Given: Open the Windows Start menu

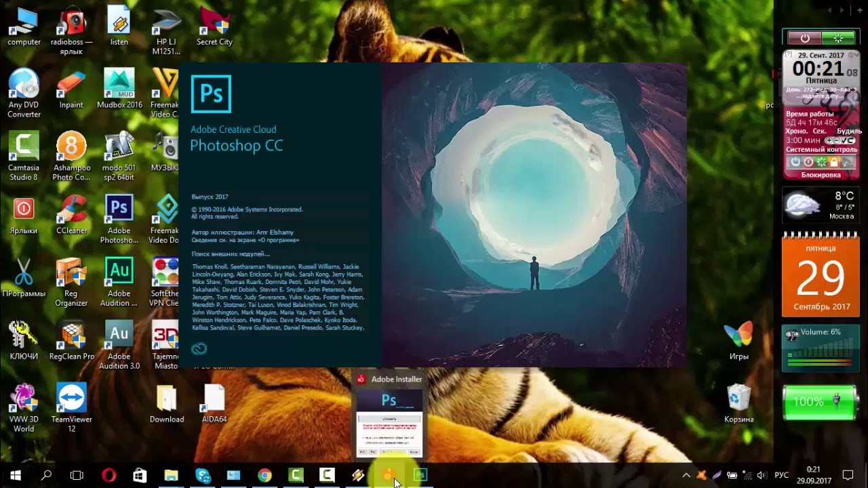Looking at the screenshot, I should (16, 475).
